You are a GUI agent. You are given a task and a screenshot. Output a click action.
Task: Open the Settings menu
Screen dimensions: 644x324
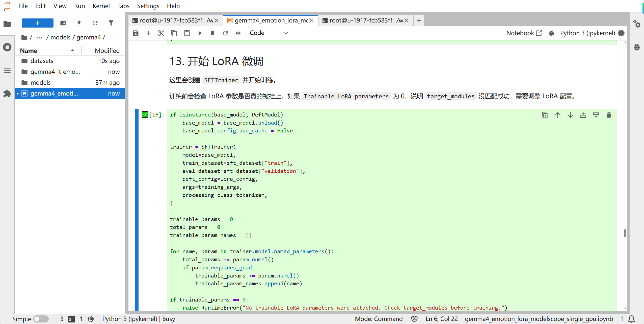(148, 6)
